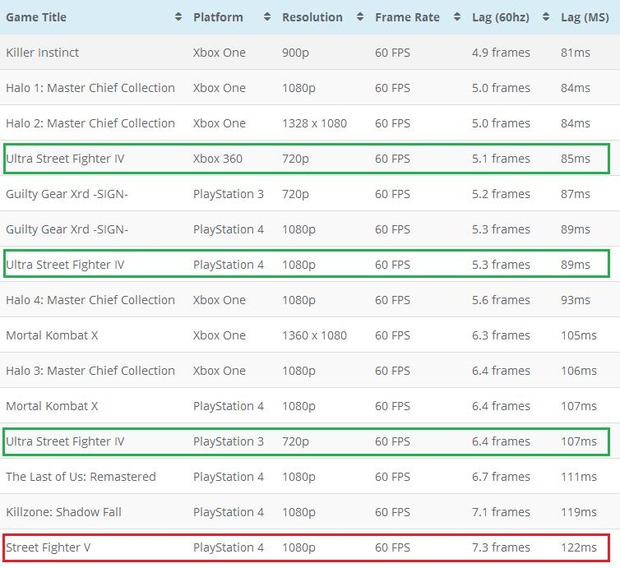Sort table by Lag (MS) header
Viewport: 620px width, 568px height.
[585, 17]
